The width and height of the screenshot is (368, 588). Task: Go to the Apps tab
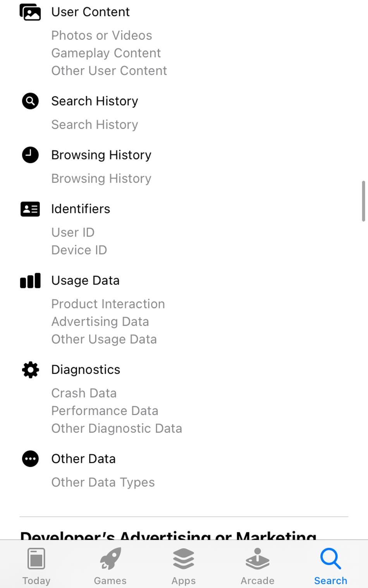point(184,566)
